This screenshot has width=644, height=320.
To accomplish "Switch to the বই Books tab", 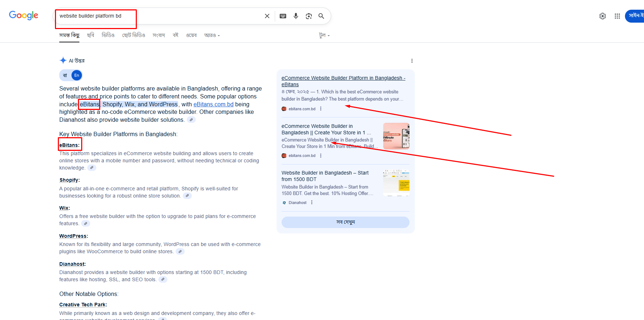I will coord(176,35).
